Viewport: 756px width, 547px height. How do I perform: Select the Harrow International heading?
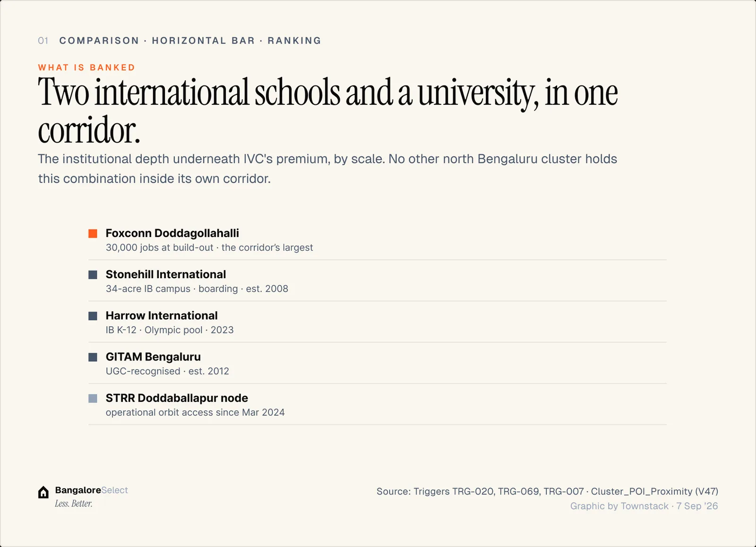(x=162, y=316)
